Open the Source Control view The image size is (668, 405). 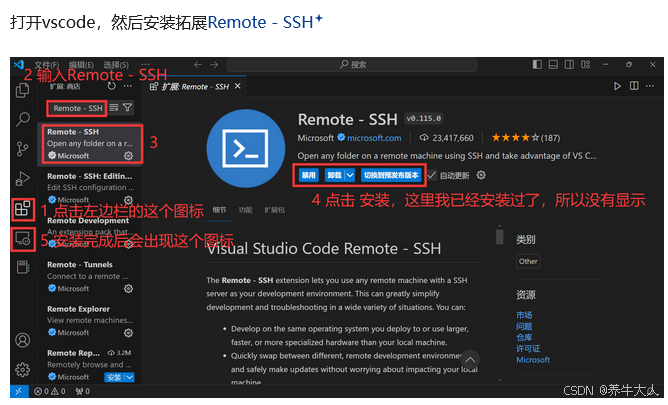[x=22, y=149]
